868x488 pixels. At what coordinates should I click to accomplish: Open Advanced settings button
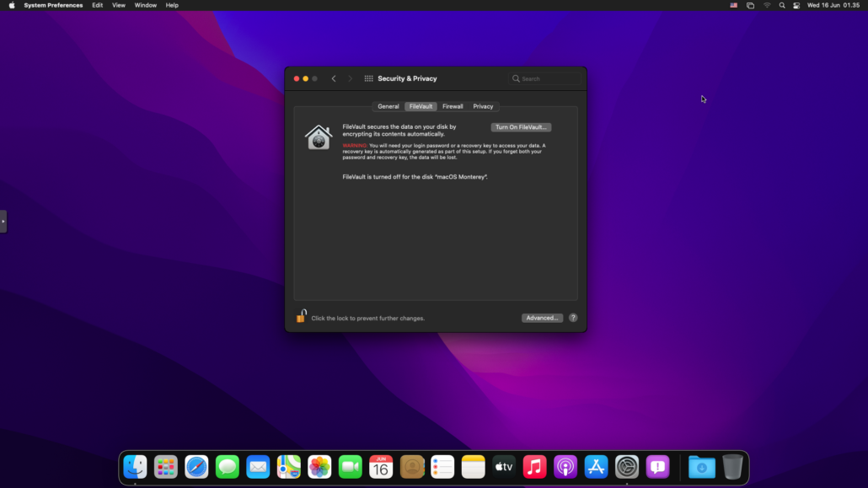click(542, 318)
